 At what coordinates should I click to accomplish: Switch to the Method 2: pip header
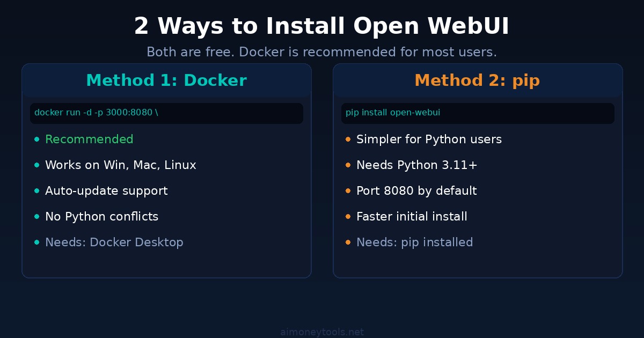tap(477, 80)
